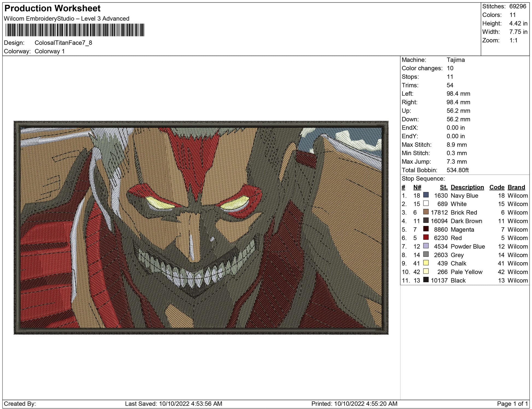Click the N# column header
532x409 pixels.
coord(417,187)
